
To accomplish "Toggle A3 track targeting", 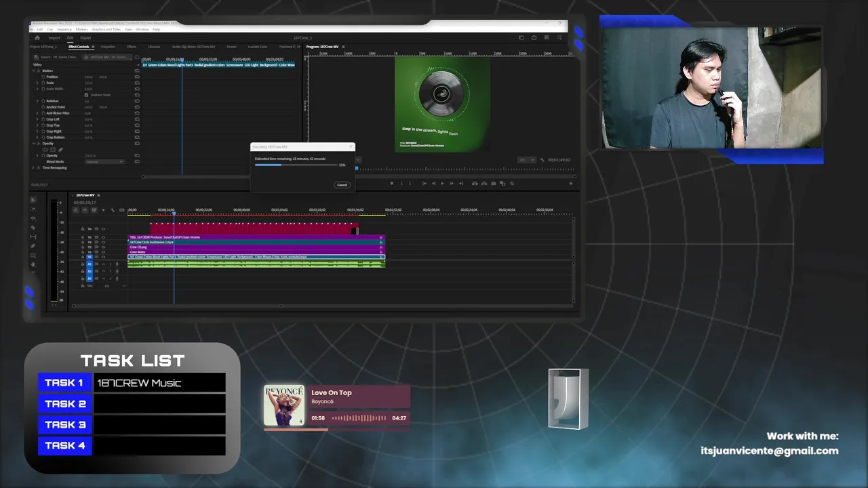I will [90, 279].
